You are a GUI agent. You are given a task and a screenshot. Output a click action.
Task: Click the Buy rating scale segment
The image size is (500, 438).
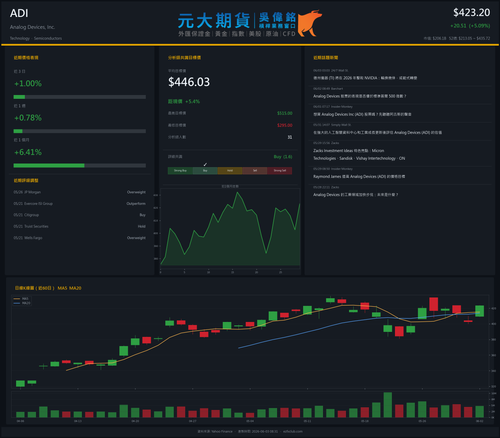coord(205,171)
